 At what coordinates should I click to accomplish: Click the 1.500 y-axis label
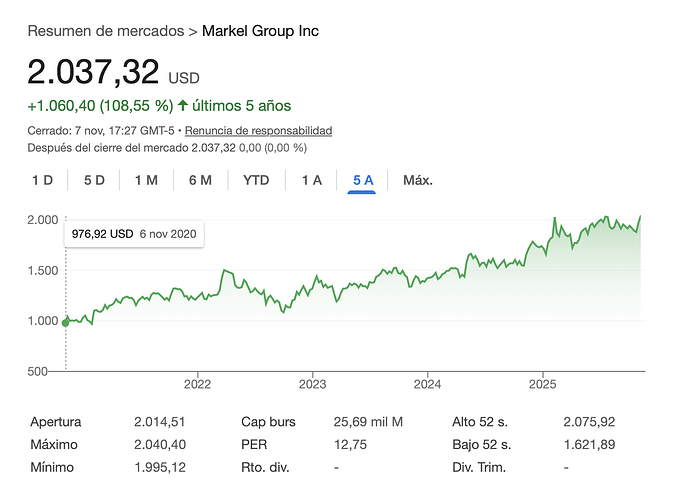(x=43, y=270)
